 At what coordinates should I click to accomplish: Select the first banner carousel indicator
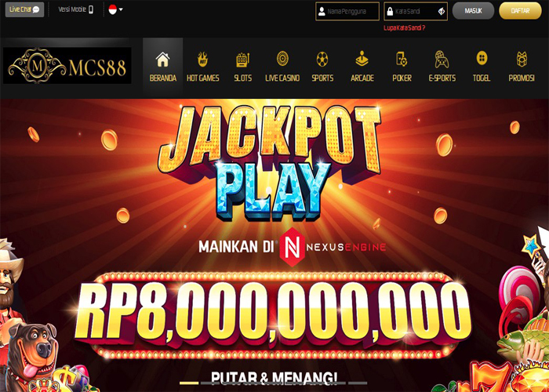(189, 383)
